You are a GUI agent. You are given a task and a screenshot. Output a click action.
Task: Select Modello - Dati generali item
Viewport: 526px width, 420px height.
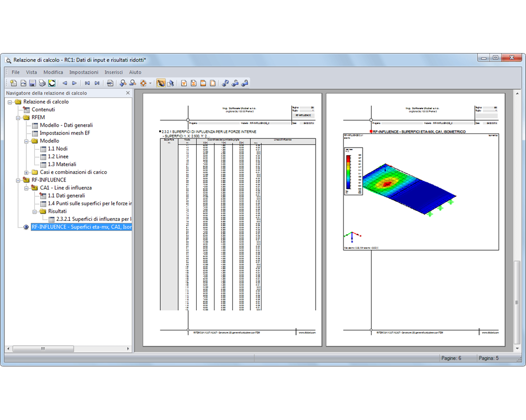(66, 125)
